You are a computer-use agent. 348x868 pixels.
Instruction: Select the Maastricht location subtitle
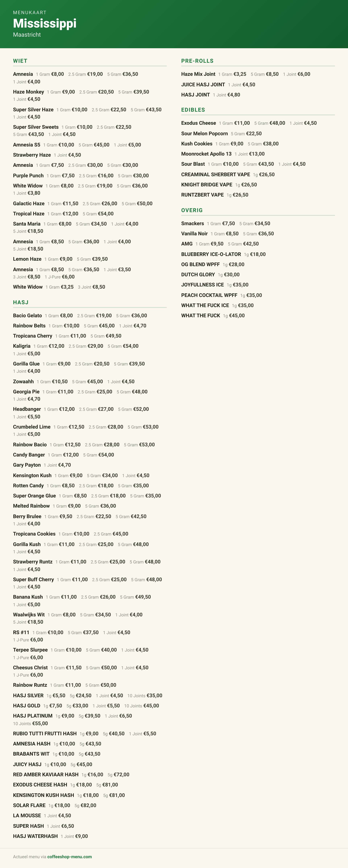tap(27, 35)
